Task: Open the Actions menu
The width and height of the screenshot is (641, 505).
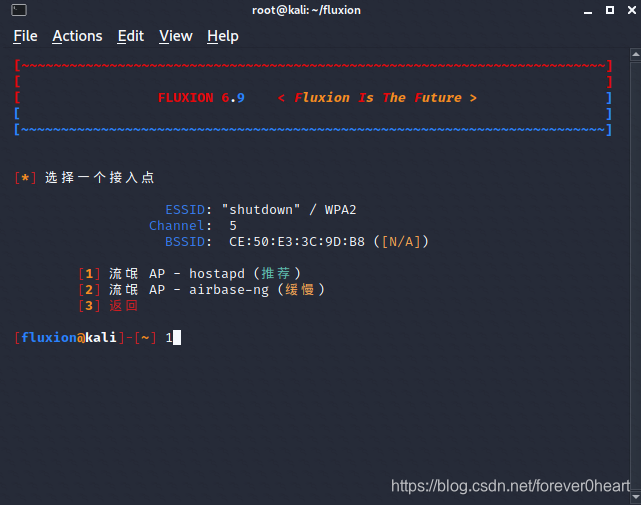Action: coord(77,36)
